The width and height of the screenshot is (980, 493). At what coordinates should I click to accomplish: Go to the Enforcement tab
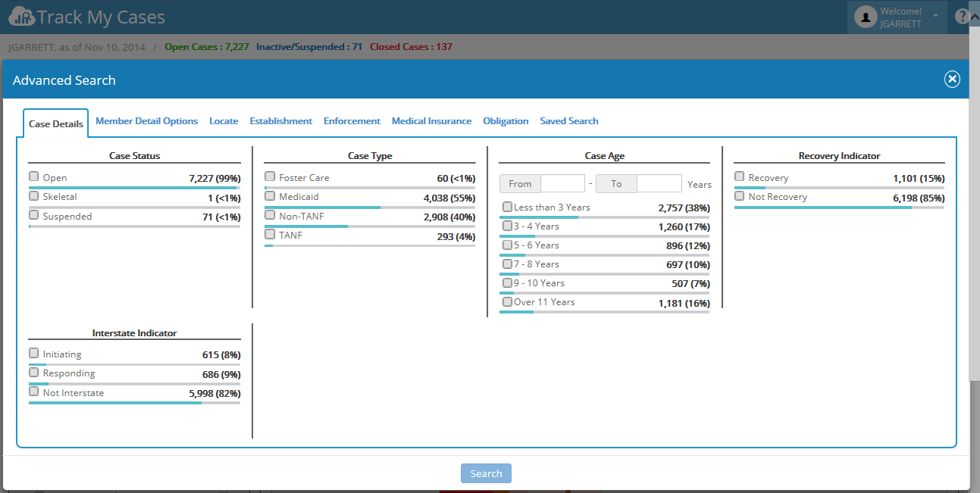click(352, 121)
